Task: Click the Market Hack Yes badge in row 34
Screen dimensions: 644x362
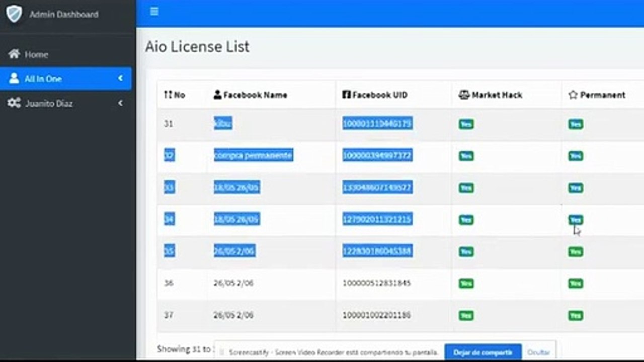Action: (466, 220)
